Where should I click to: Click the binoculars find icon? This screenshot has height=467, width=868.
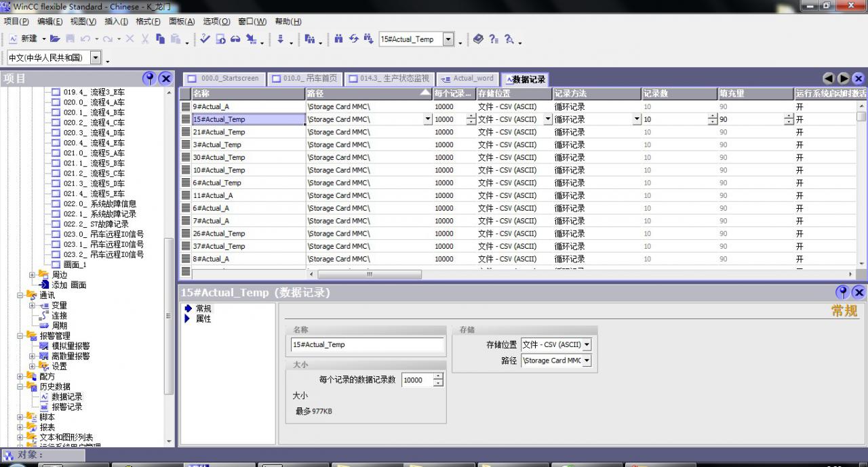click(338, 39)
